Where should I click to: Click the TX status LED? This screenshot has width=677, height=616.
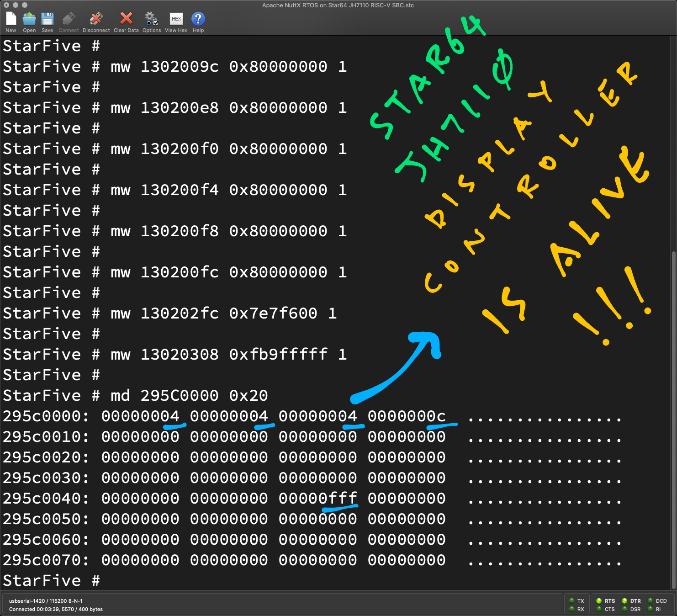coord(571,601)
